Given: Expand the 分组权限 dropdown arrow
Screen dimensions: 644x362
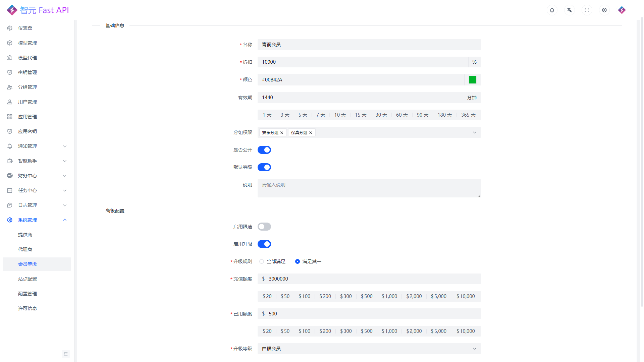Looking at the screenshot, I should pyautogui.click(x=475, y=132).
